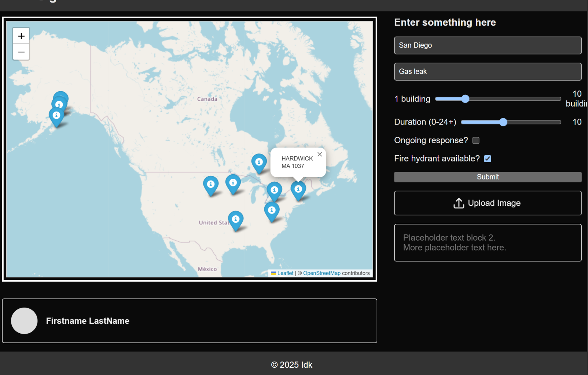
Task: Click the México label on the map
Action: tap(207, 269)
